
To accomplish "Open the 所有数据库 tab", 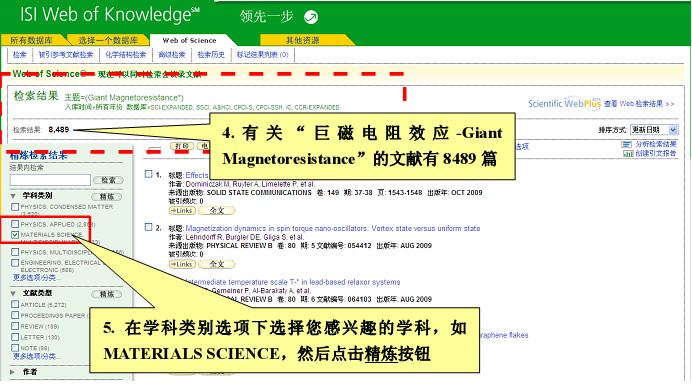I will click(x=31, y=40).
